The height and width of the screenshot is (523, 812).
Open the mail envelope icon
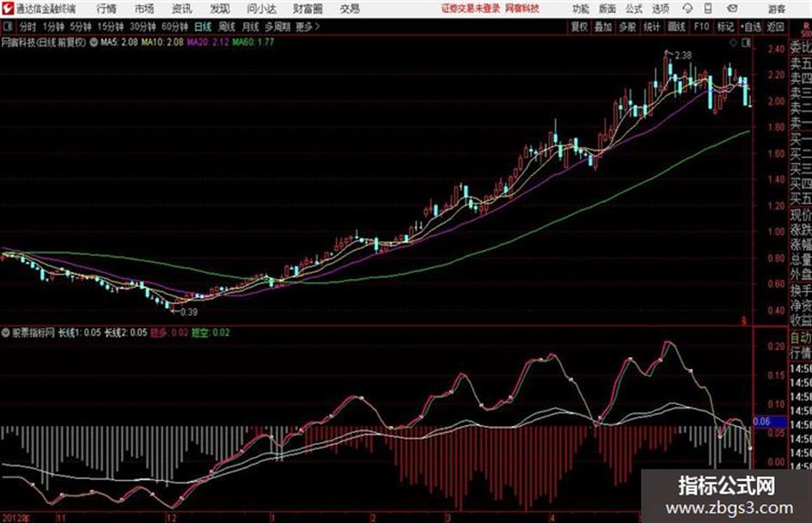click(732, 9)
